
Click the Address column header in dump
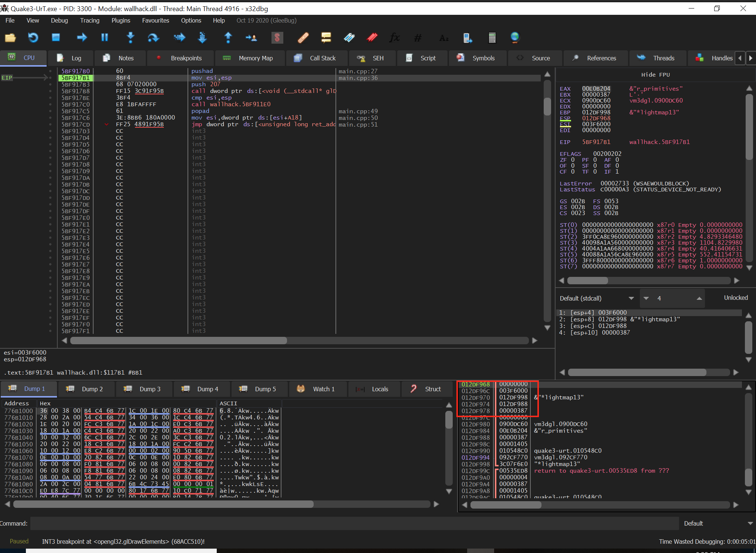[17, 403]
